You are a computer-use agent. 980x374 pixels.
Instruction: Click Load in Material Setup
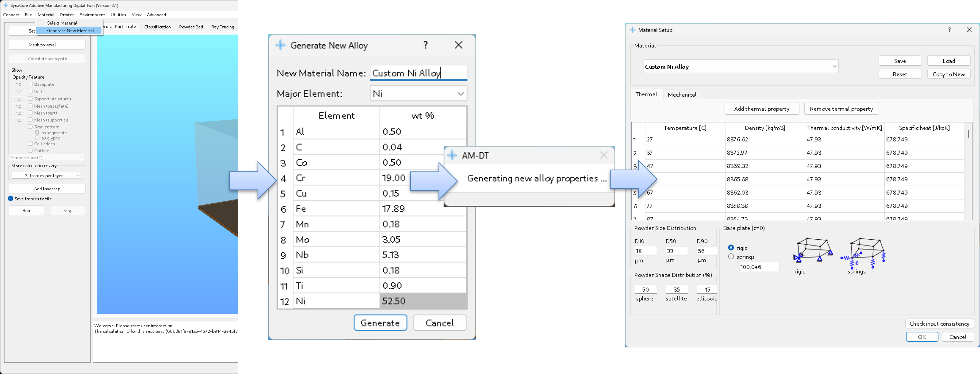click(x=949, y=61)
